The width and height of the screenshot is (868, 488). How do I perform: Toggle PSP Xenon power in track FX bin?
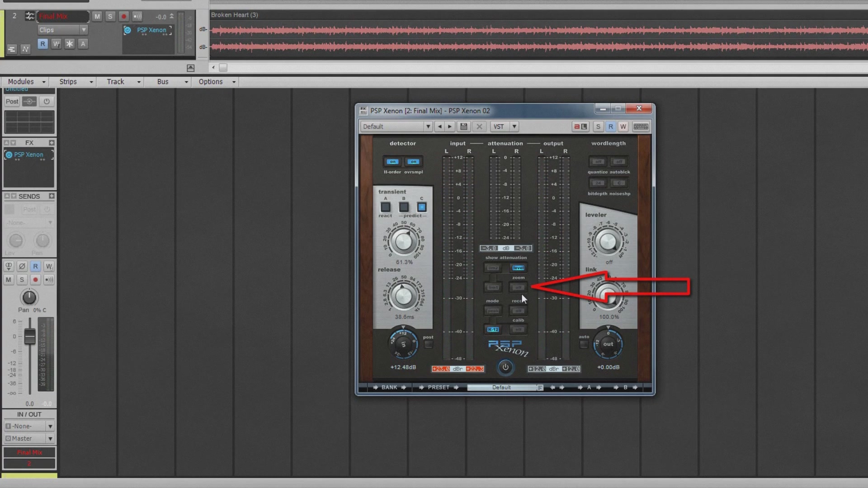127,30
